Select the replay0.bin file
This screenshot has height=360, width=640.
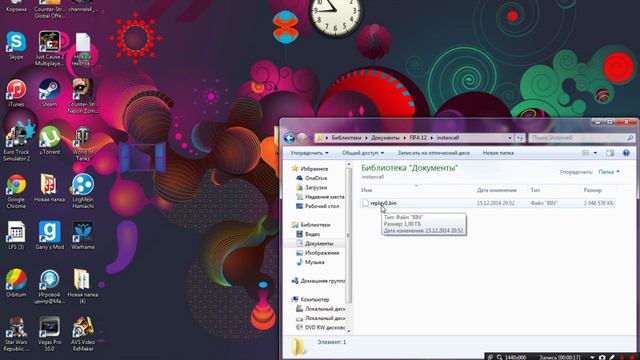(487, 203)
